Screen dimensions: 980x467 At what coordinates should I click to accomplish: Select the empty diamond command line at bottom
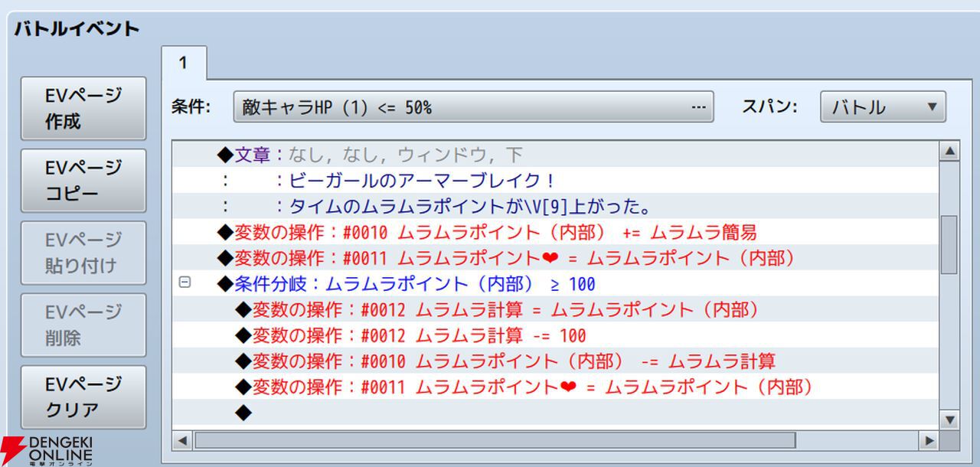243,413
